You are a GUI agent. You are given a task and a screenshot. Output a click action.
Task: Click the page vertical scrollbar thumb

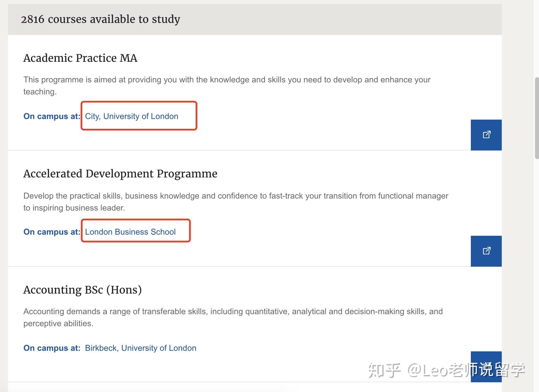click(537, 118)
